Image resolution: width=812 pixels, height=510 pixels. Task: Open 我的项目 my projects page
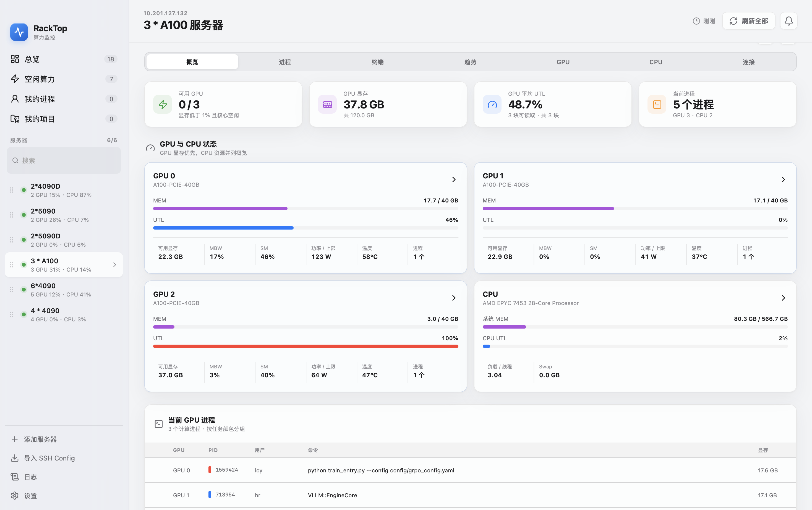pyautogui.click(x=64, y=119)
